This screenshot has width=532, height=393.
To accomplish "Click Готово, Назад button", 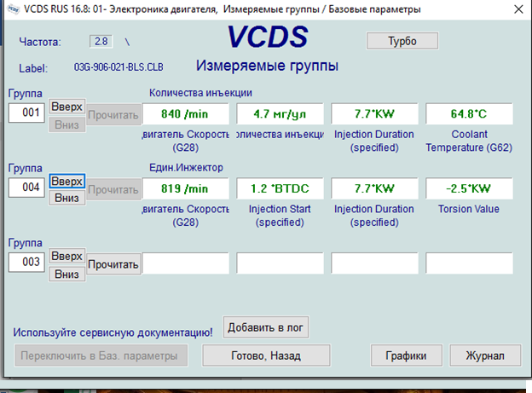I will [x=266, y=355].
